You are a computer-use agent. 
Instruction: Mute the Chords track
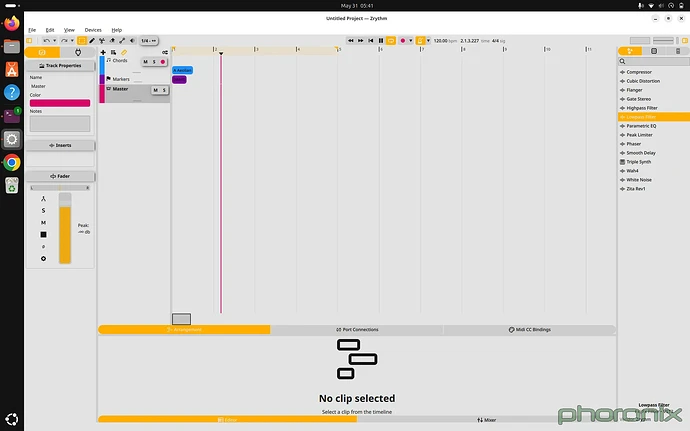tap(146, 62)
